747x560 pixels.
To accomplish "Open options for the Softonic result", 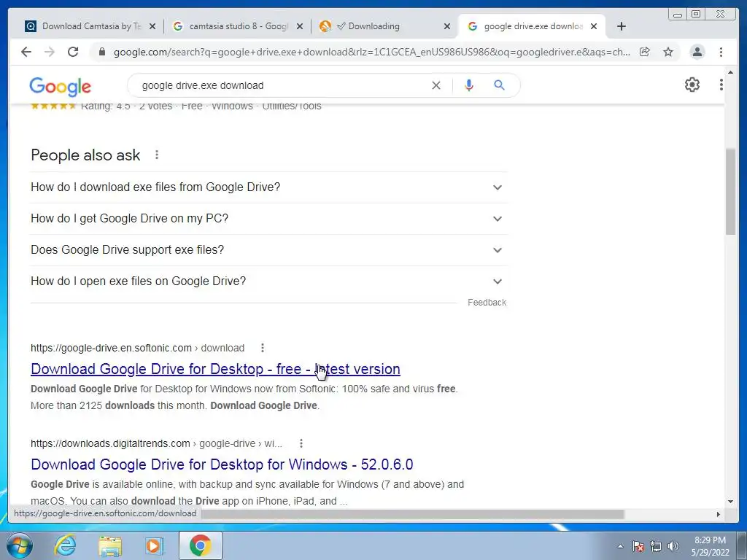I will pos(263,348).
